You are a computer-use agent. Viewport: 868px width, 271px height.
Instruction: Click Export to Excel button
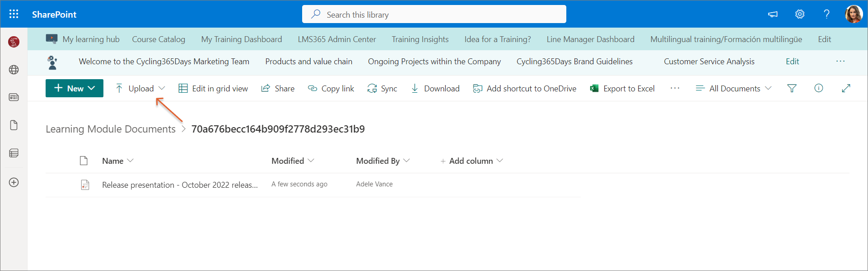(622, 88)
